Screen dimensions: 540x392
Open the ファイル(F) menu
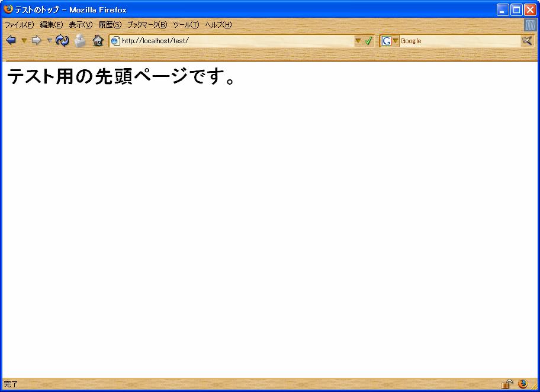[19, 25]
